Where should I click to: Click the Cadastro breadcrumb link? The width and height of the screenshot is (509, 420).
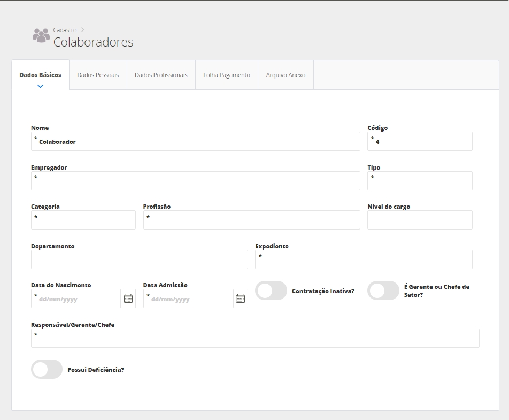pos(65,30)
